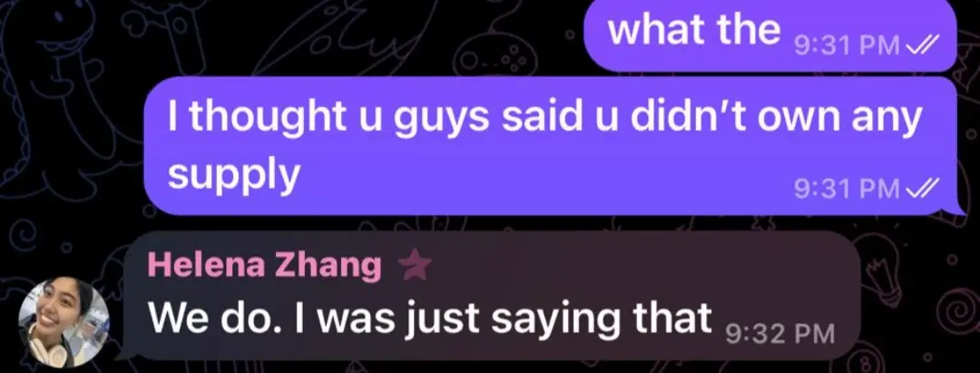The image size is (980, 373).
Task: Click the 9:31 PM timestamp beside "supply"
Action: 847,188
